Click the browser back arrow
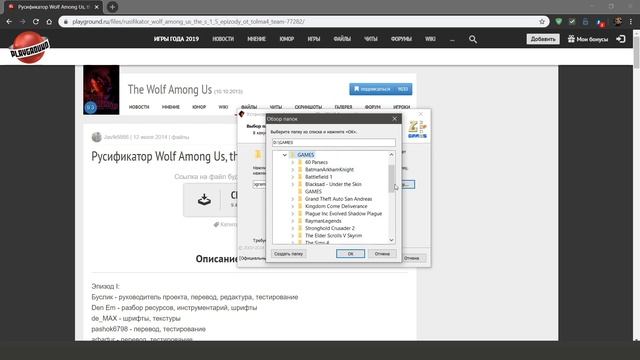The width and height of the screenshot is (640, 360). coord(9,22)
